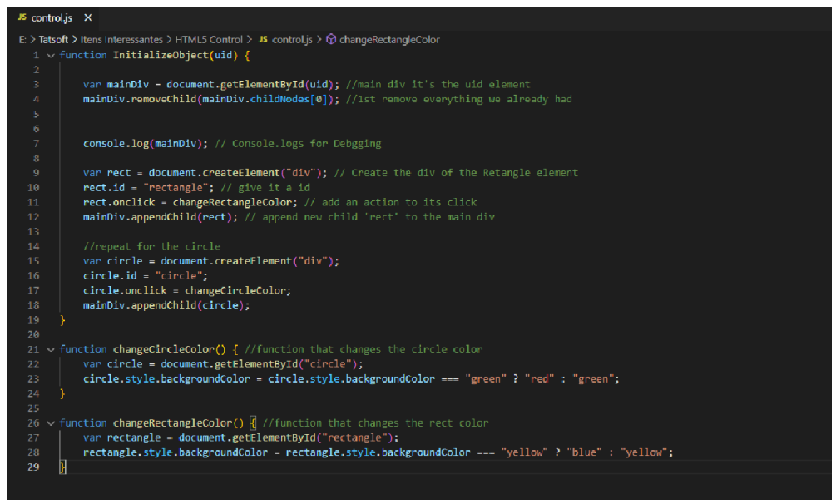
Task: Collapse the changeCircleColor function fold arrow
Action: tap(51, 349)
